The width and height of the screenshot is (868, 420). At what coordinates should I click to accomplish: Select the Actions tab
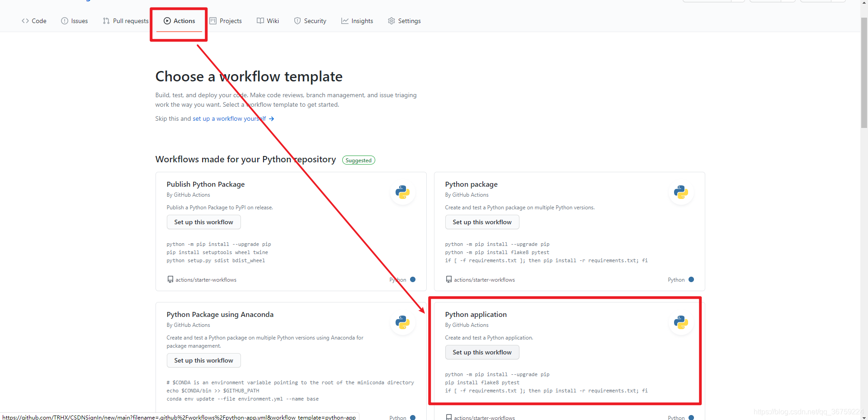click(179, 21)
